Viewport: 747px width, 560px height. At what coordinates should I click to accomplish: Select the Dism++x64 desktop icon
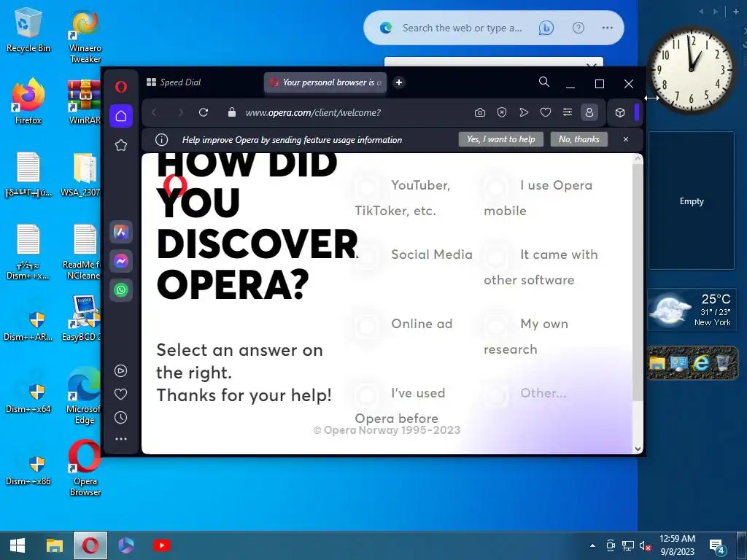28,397
